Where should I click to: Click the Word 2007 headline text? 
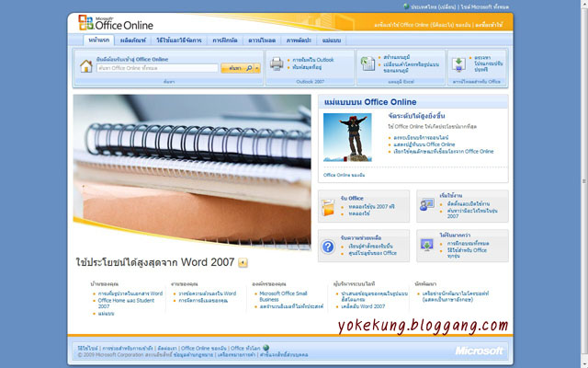(155, 262)
